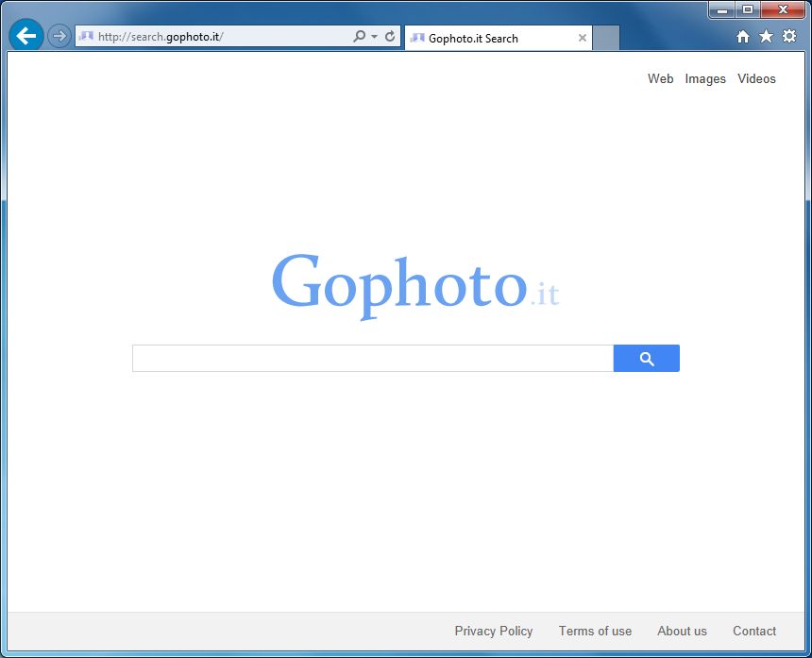This screenshot has height=658, width=812.
Task: Open the Tools gear menu
Action: click(789, 36)
